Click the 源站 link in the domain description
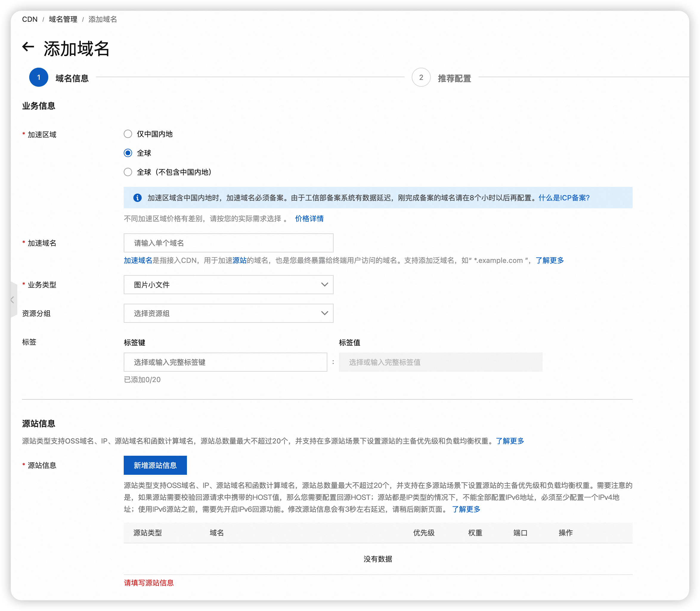The image size is (700, 611). tap(239, 260)
